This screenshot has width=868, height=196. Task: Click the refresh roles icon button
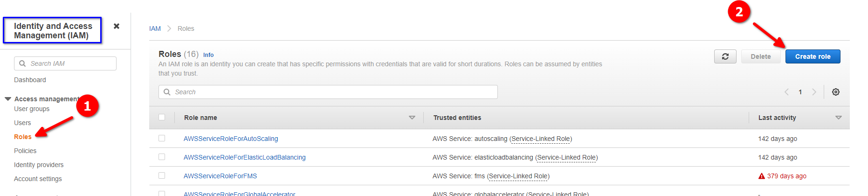[725, 56]
